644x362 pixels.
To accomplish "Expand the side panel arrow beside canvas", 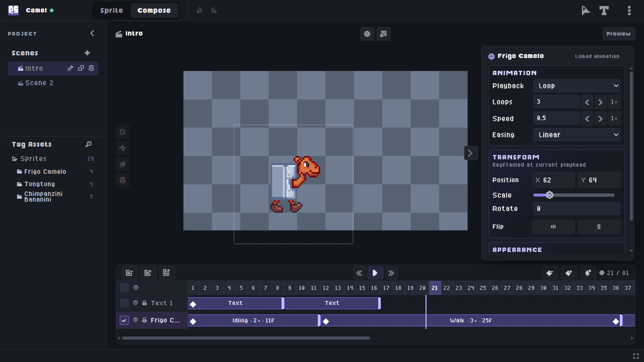I will pos(470,153).
